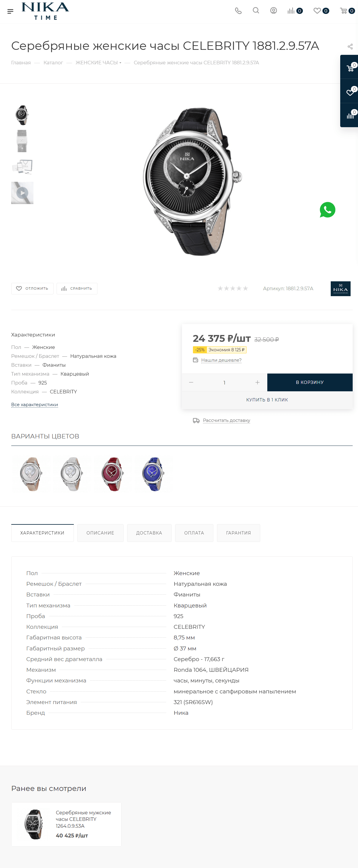Image resolution: width=358 pixels, height=868 pixels.
Task: Open WhatsApp chat button
Action: 327,210
